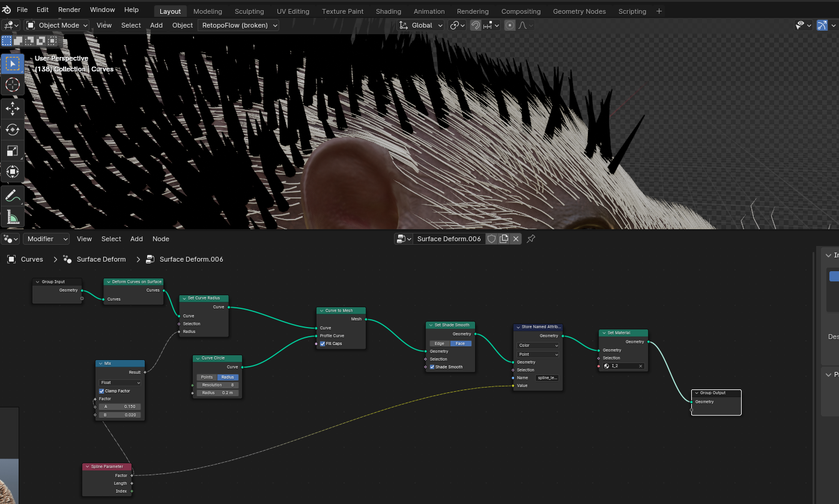
Task: Select Points mode in Curve Circle node
Action: pyautogui.click(x=207, y=377)
